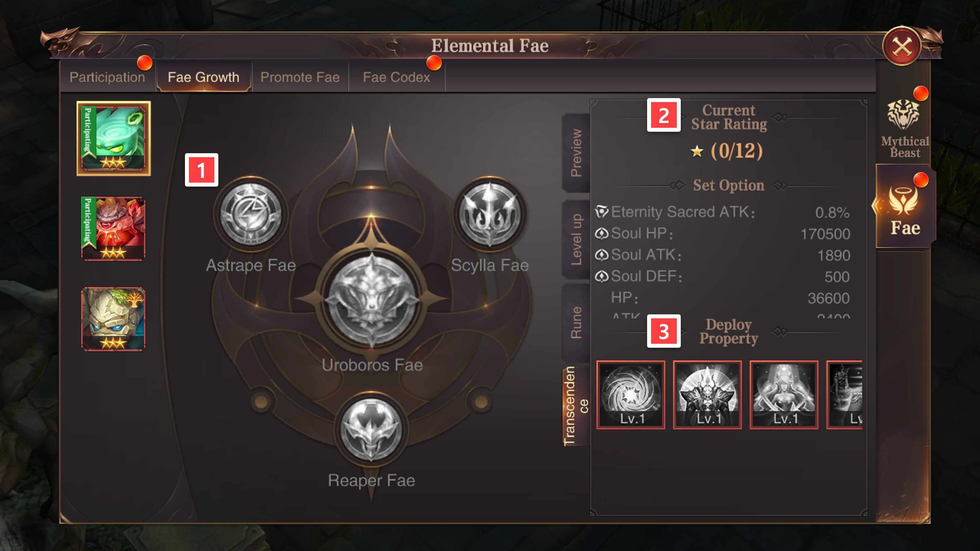The width and height of the screenshot is (980, 551).
Task: Select the armored knight deploy property icon
Action: pos(707,395)
